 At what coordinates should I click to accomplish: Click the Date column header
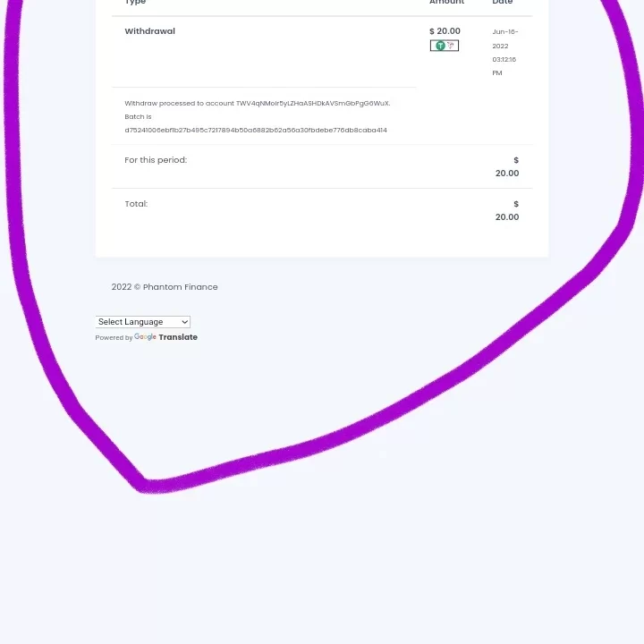pos(503,2)
